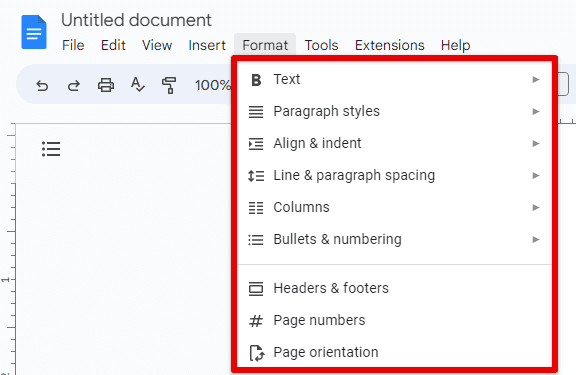
Task: Click the Paragraph styles lines icon
Action: pyautogui.click(x=256, y=112)
